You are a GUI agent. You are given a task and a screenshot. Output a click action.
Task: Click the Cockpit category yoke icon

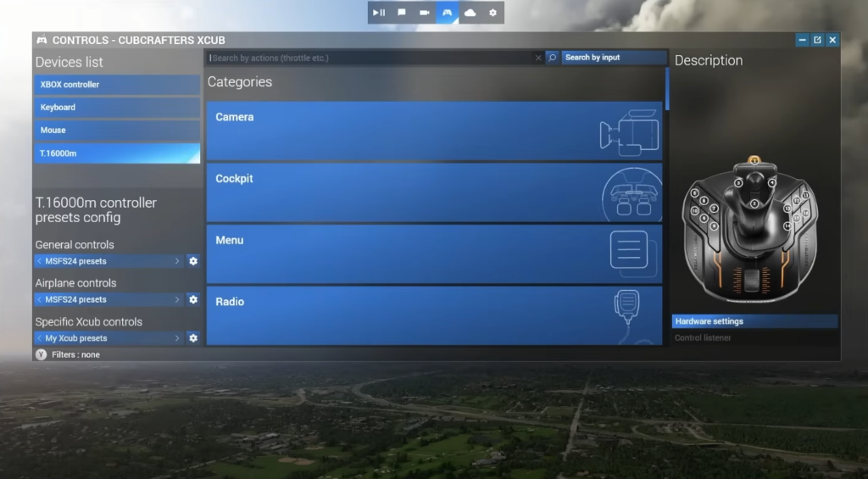(632, 194)
